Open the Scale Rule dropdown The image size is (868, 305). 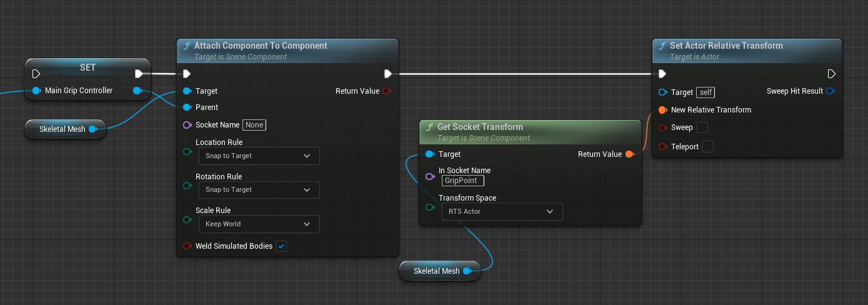[259, 224]
